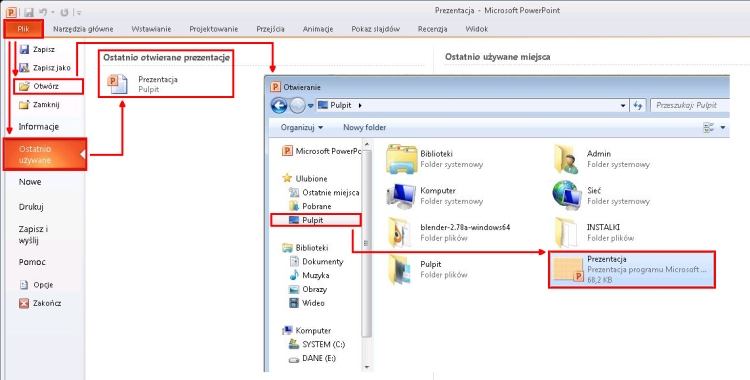
Task: Select Pobrane in navigation pane
Action: (310, 206)
